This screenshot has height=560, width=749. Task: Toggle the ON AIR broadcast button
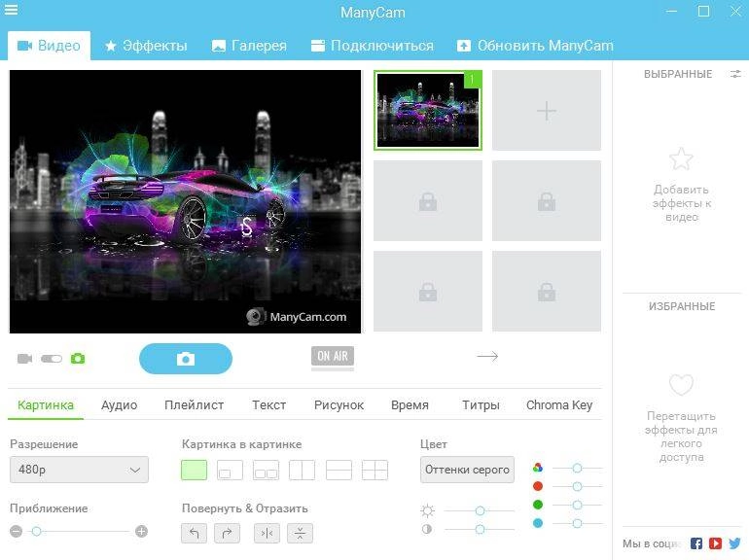333,357
